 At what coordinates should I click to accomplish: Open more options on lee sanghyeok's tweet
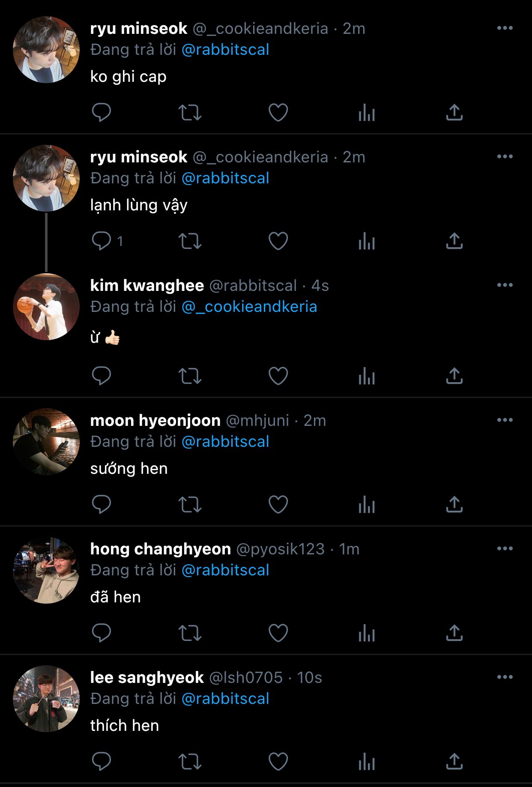[x=505, y=677]
